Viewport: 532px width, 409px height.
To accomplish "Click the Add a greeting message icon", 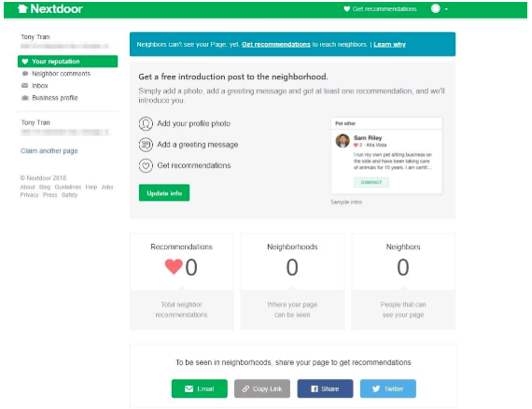I will [x=146, y=145].
